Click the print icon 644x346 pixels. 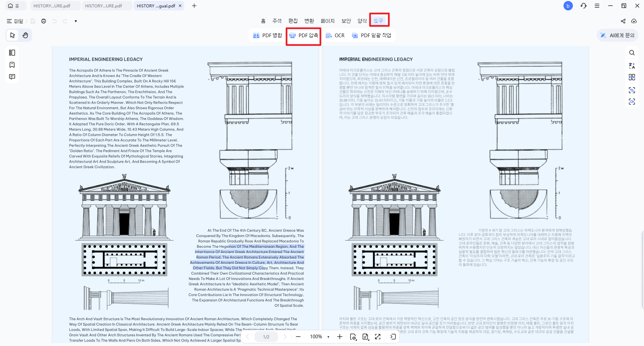[44, 21]
